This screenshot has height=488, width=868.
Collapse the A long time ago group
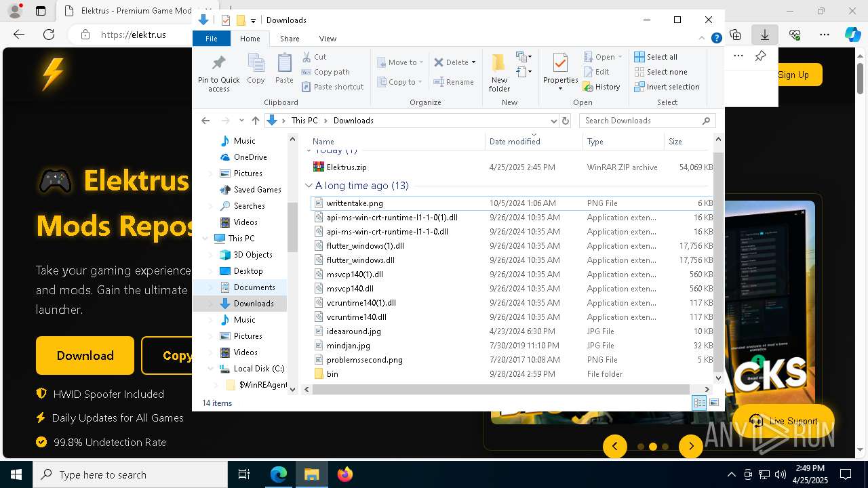point(309,186)
